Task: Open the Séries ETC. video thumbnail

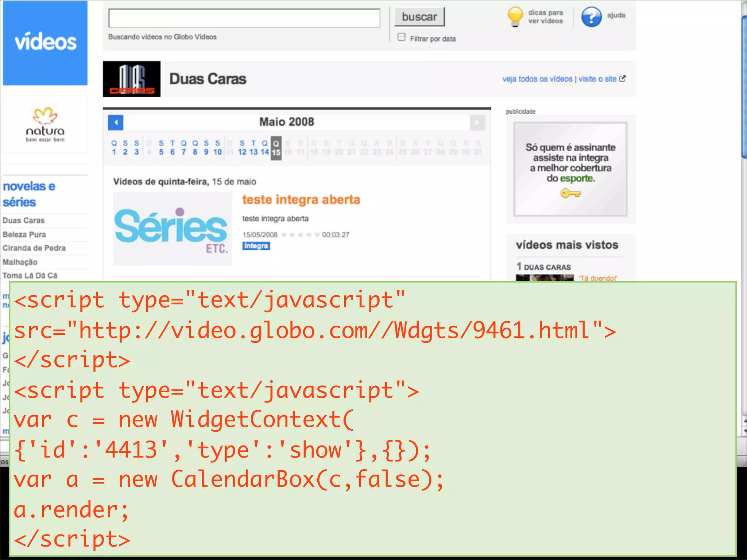Action: (173, 229)
